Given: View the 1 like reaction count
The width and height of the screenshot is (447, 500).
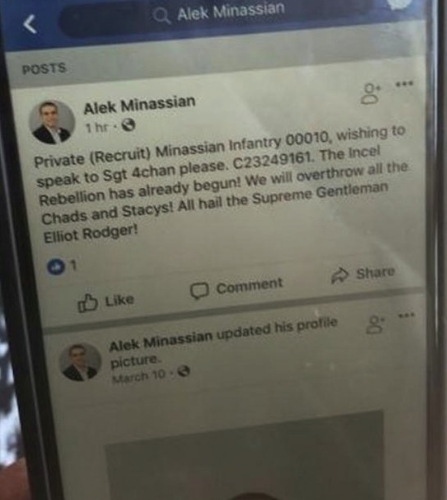Looking at the screenshot, I should coord(62,267).
